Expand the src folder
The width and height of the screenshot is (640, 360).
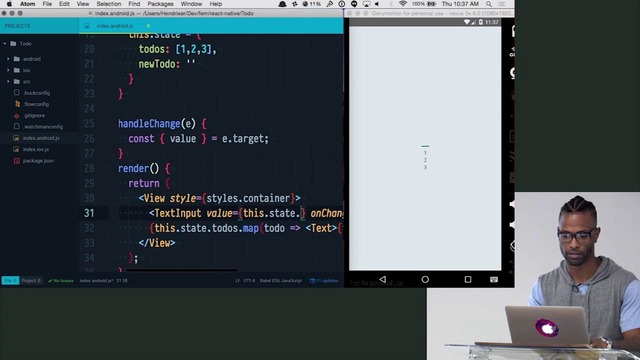8,82
